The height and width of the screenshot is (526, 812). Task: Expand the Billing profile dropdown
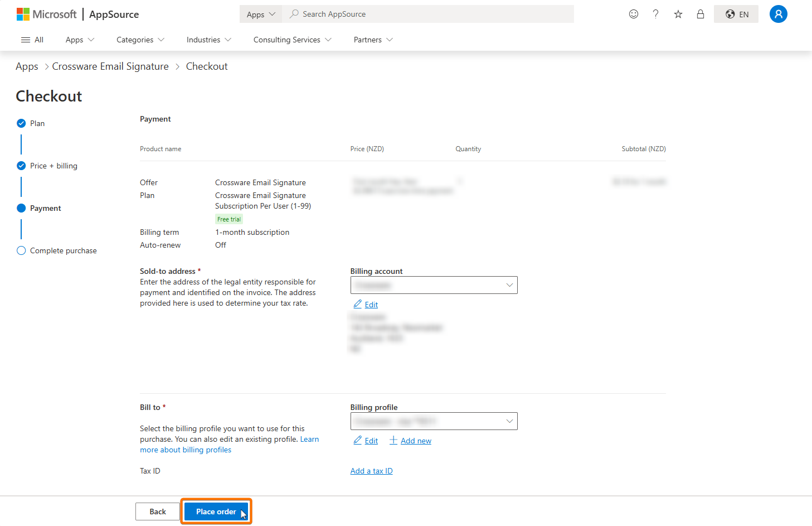[434, 421]
